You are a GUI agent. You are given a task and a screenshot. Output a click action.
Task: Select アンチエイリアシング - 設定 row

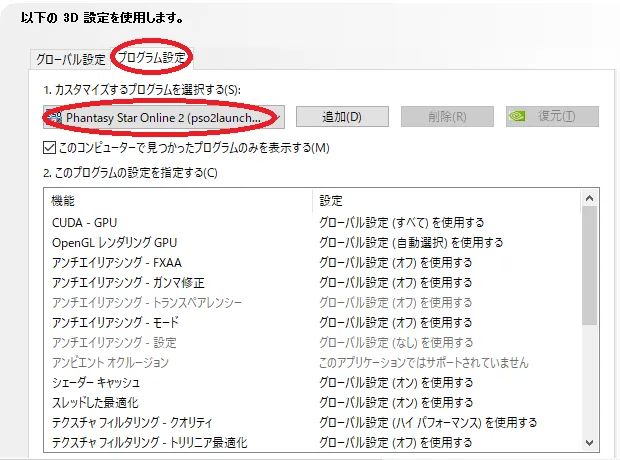pos(312,343)
